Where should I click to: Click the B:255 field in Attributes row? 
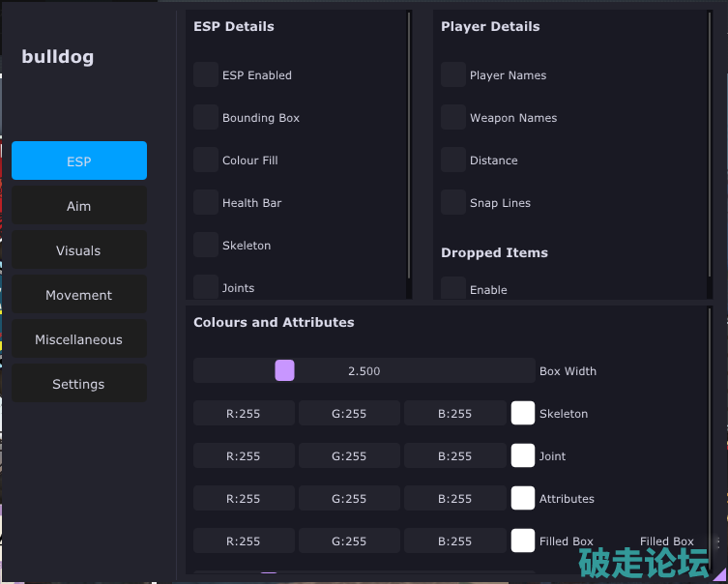click(x=455, y=499)
